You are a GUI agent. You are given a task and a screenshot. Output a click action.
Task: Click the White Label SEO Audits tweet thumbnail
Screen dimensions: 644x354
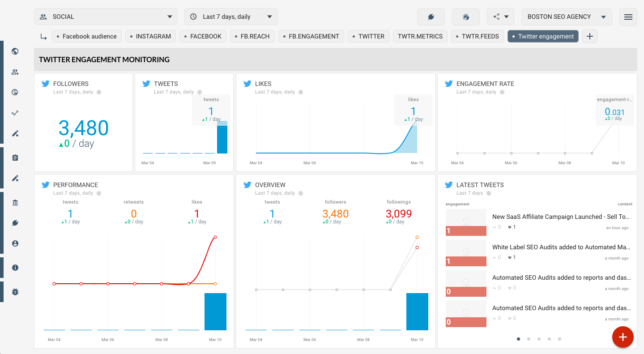pos(466,253)
